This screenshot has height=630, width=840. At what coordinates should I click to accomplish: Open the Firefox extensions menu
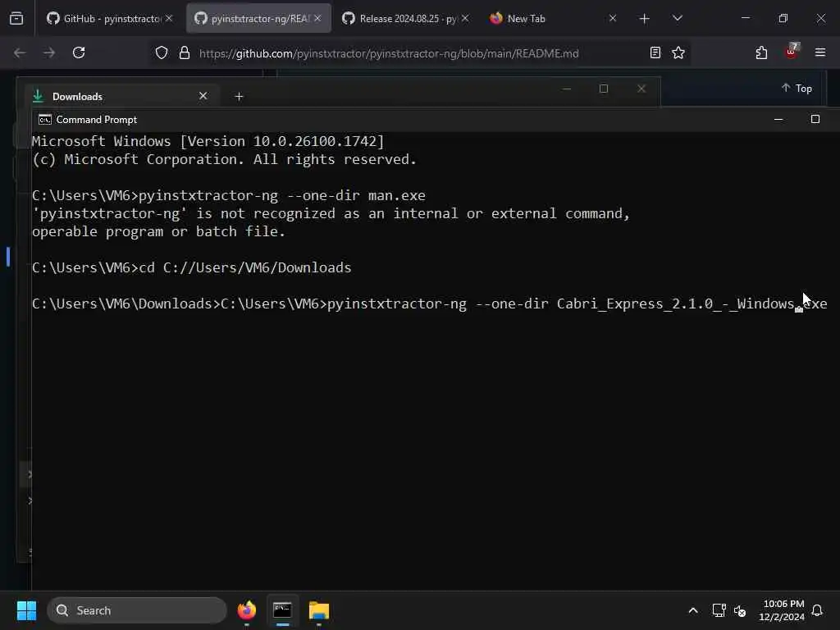coord(761,52)
